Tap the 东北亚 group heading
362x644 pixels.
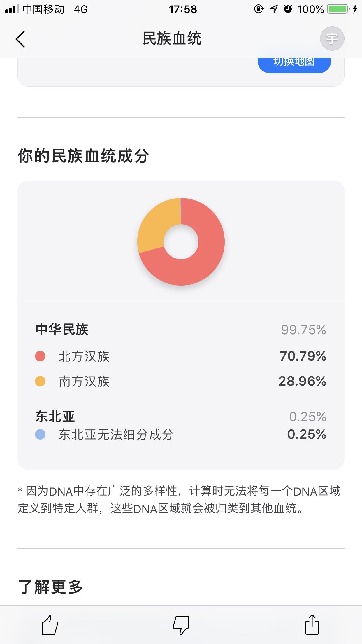pos(55,416)
